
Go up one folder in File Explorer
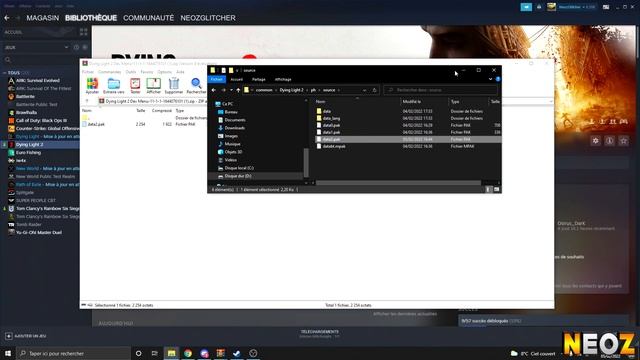point(238,90)
